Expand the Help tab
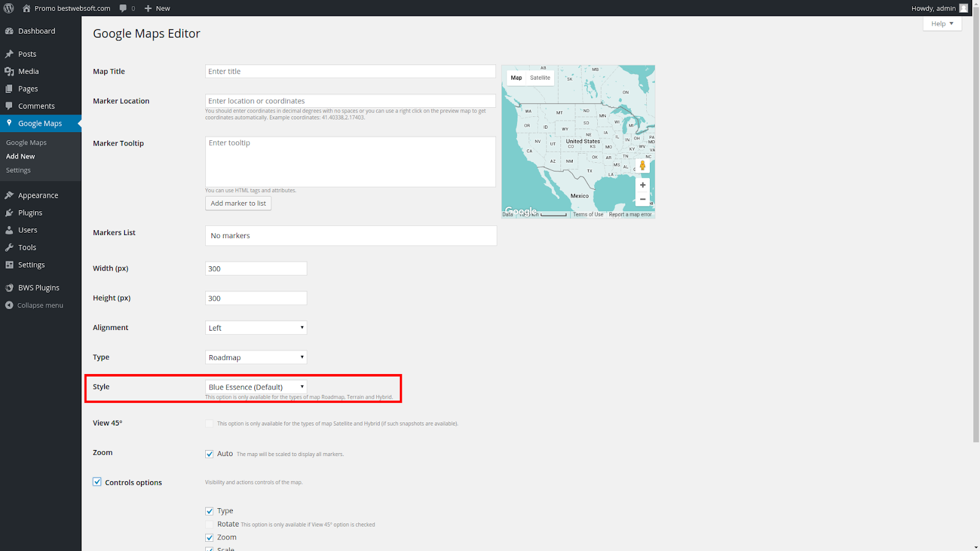 pos(942,23)
